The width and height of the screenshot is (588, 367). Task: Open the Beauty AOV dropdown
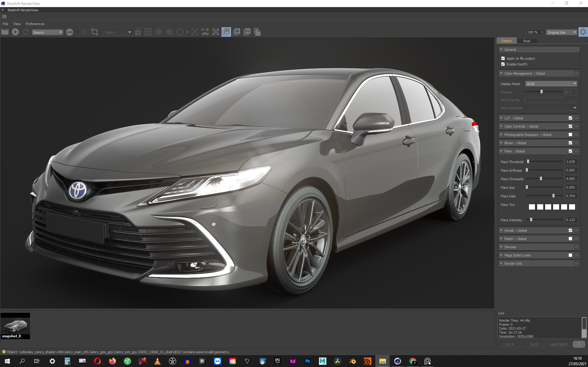(x=47, y=32)
